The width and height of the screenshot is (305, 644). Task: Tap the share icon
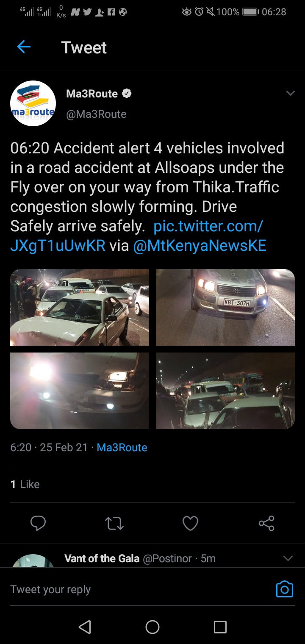click(x=266, y=523)
